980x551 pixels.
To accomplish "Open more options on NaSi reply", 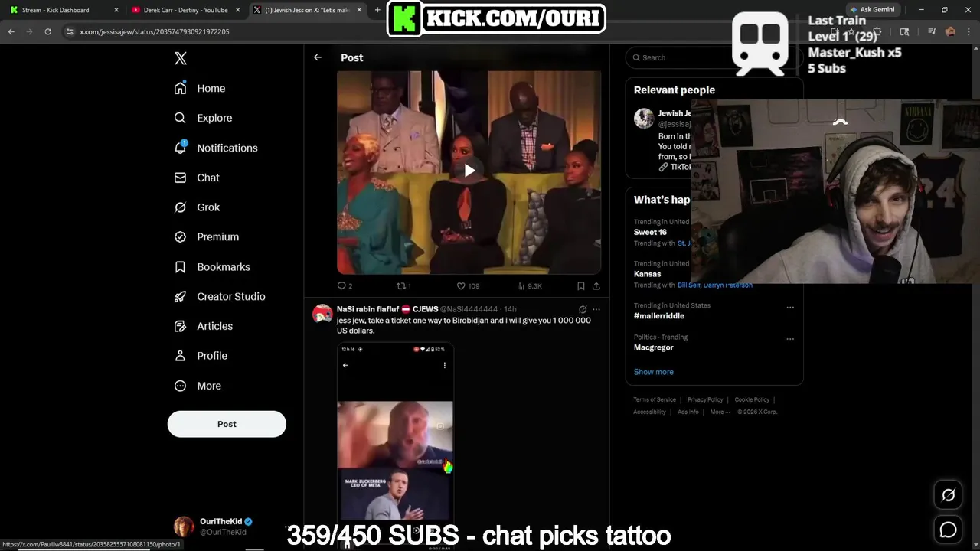I will [596, 309].
